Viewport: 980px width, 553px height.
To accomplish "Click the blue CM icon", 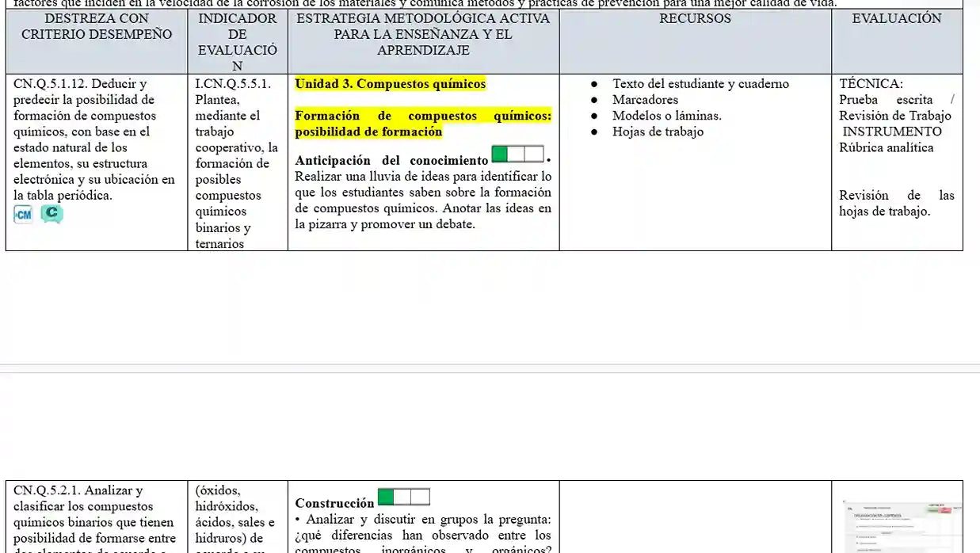I will pos(24,215).
